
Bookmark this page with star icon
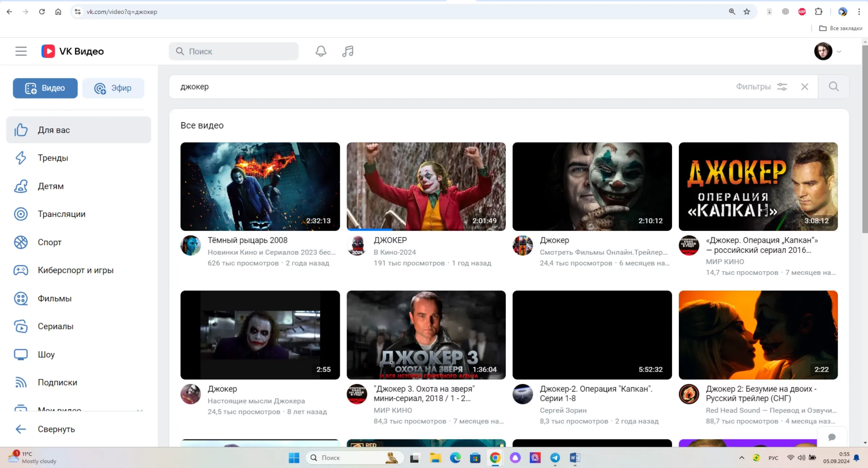click(x=747, y=12)
